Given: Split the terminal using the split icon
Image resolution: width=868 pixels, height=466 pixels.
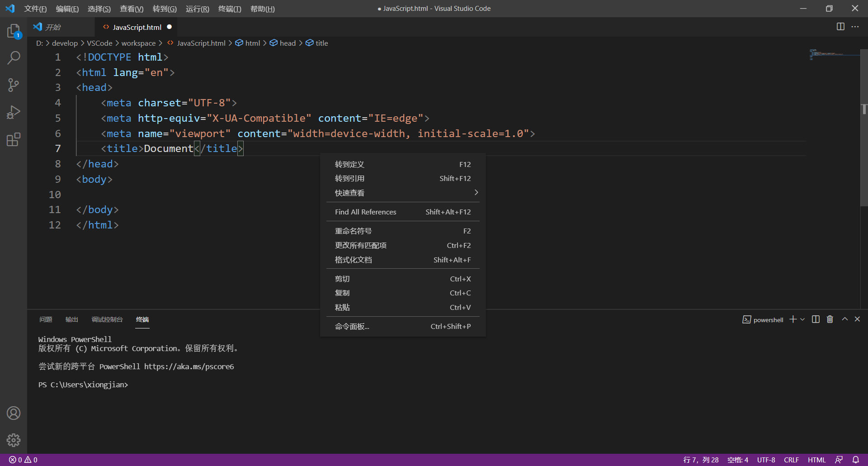Looking at the screenshot, I should (815, 319).
